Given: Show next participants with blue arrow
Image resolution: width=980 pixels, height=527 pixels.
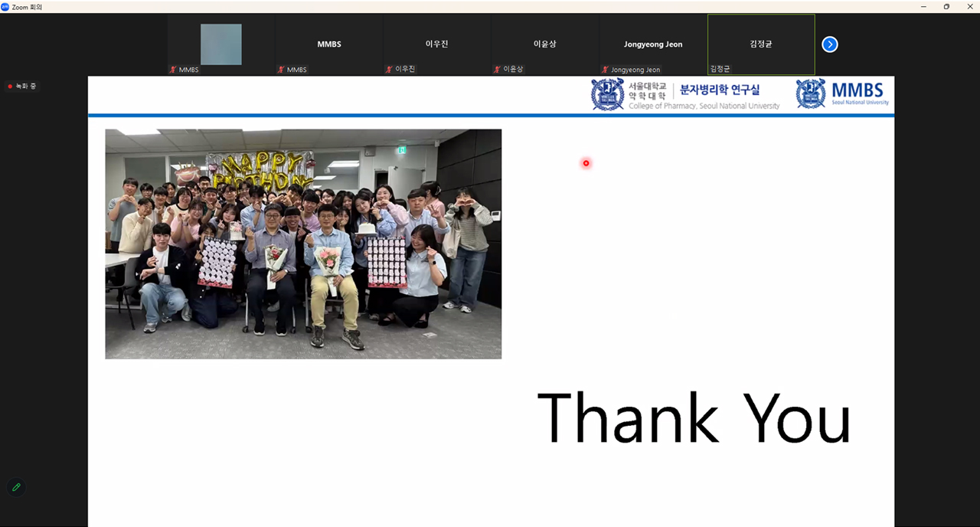Looking at the screenshot, I should point(830,44).
